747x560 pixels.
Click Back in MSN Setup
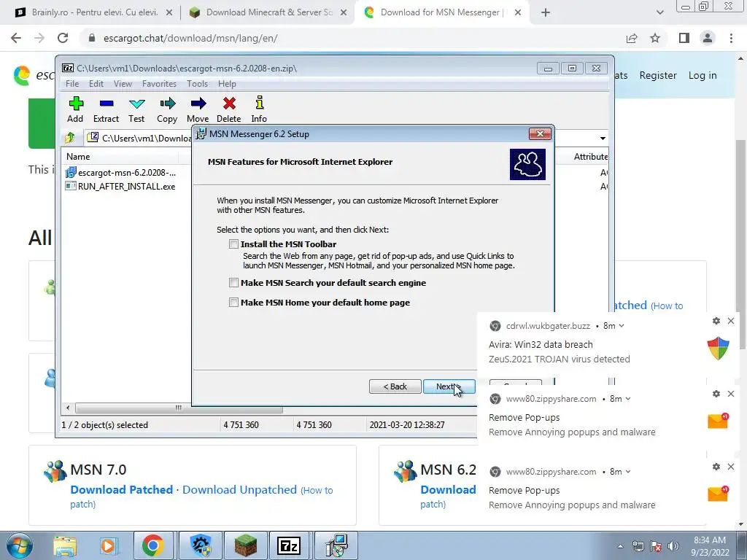(x=395, y=386)
